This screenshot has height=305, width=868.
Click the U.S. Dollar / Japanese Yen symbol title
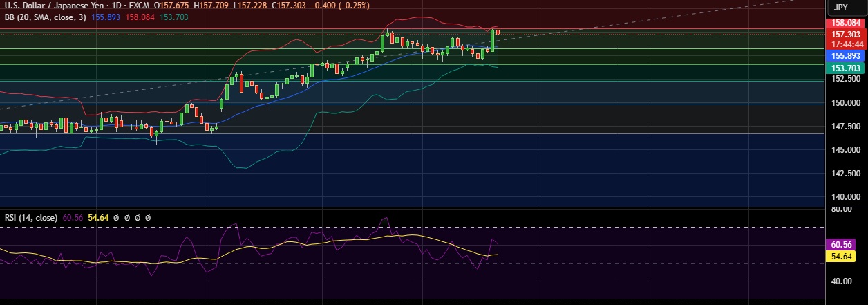47,5
